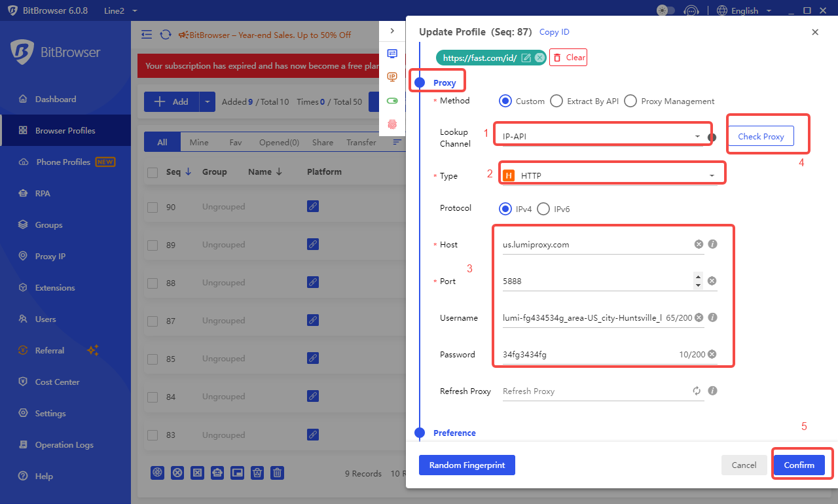The height and width of the screenshot is (504, 838).
Task: Click the squared X icon in bottom toolbar
Action: pyautogui.click(x=197, y=473)
